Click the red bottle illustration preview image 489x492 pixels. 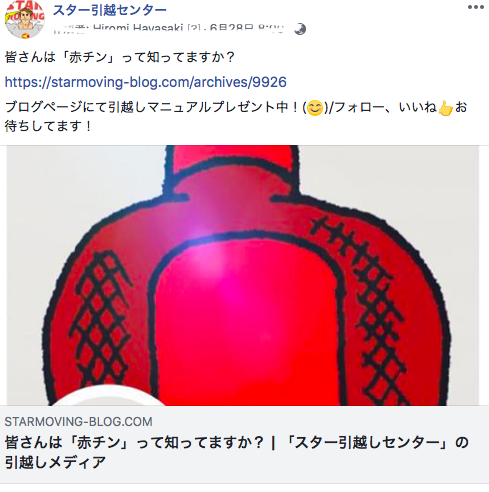click(243, 275)
